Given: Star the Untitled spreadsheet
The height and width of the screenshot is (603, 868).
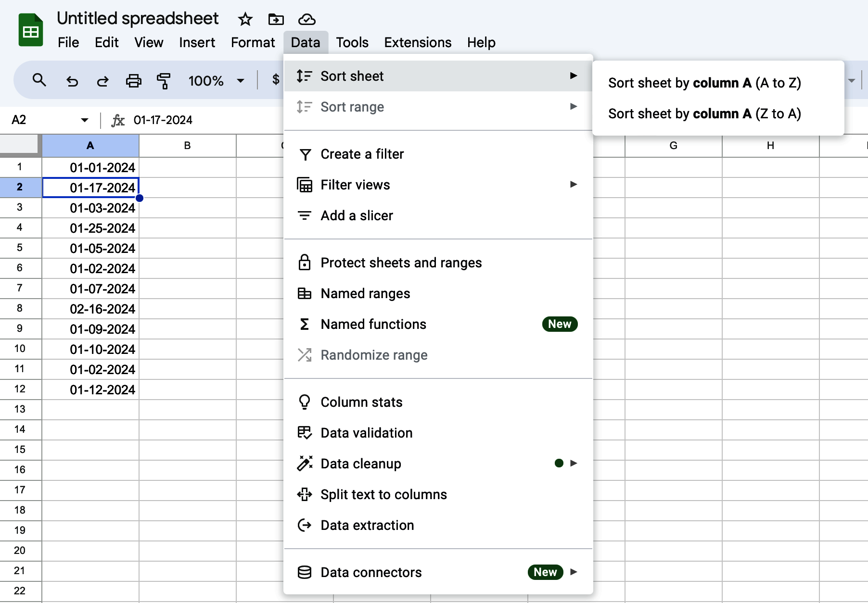Looking at the screenshot, I should coord(245,19).
